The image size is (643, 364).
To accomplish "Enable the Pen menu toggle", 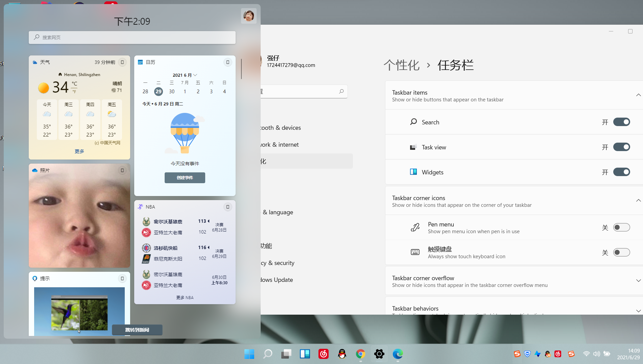I will (621, 227).
